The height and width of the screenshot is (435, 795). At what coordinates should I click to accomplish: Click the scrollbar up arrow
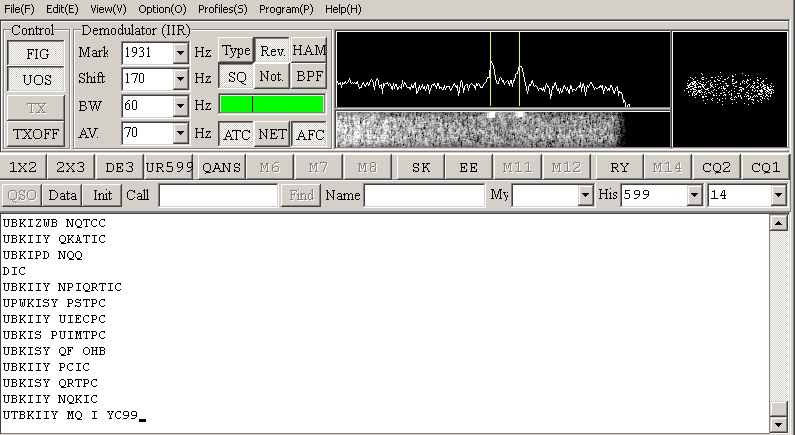(x=778, y=223)
